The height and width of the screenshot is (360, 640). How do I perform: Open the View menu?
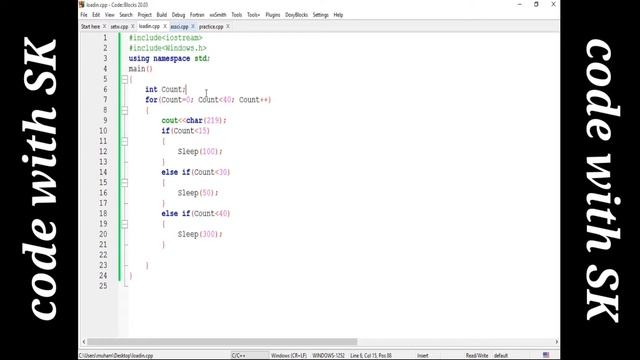click(109, 15)
